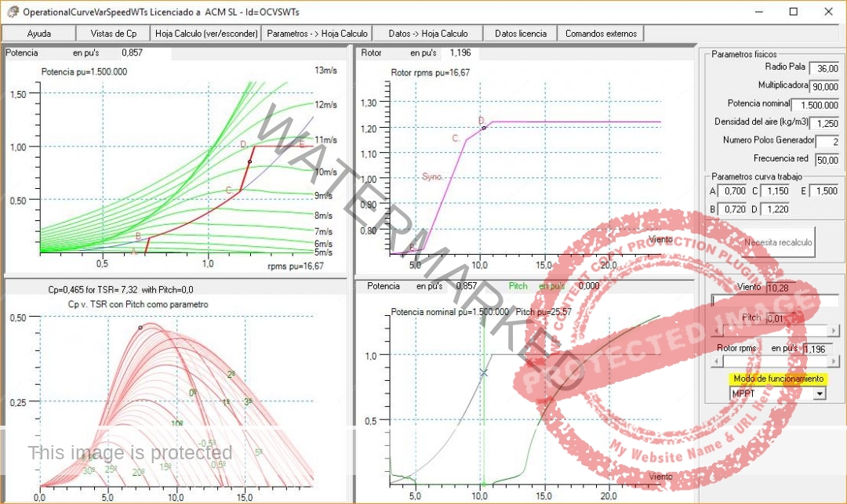
Task: Click the Pitch scrollbar right arrow
Action: [x=833, y=331]
